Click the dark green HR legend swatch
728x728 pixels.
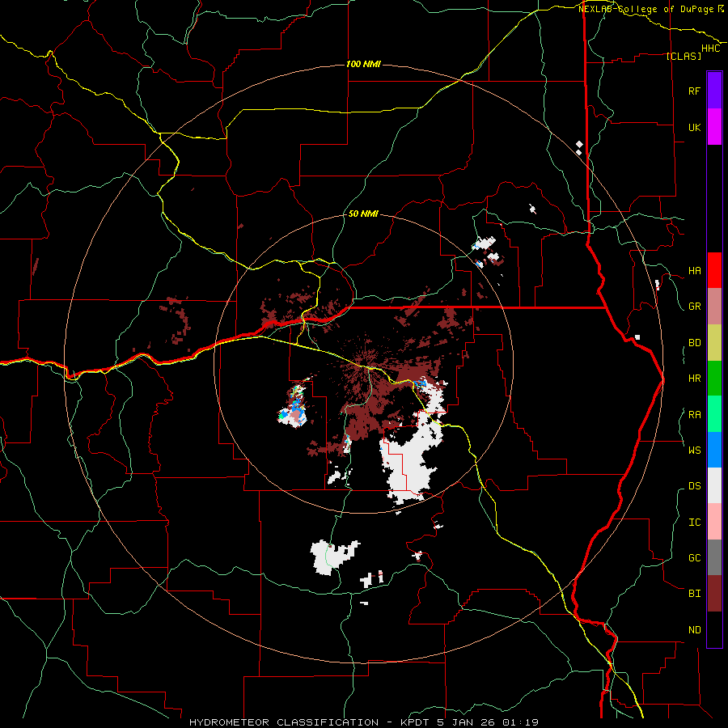tap(714, 379)
